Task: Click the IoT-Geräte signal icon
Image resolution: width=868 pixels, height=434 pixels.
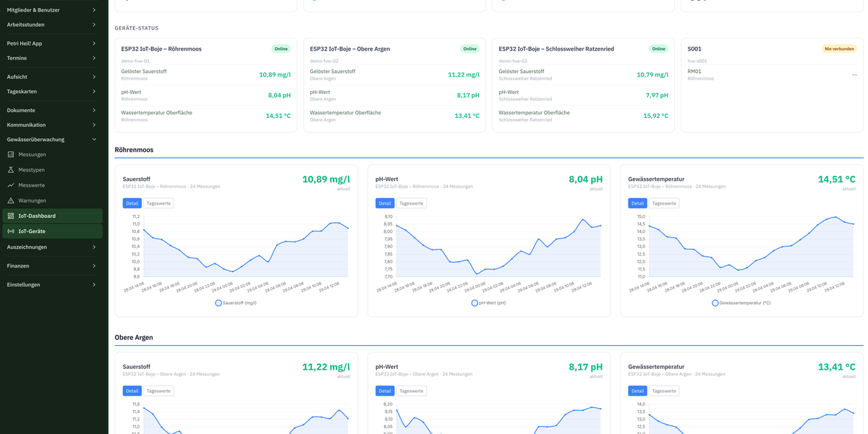Action: click(11, 231)
